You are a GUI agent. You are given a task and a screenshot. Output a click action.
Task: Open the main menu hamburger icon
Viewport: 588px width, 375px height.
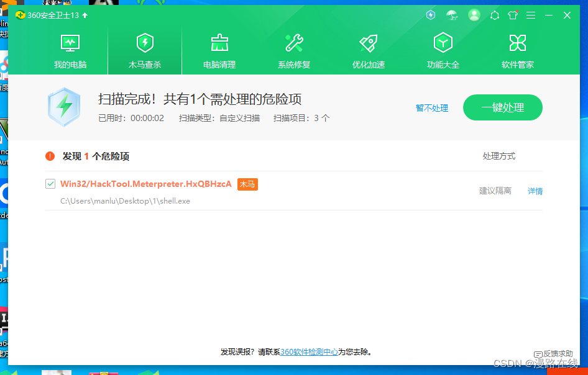click(531, 15)
